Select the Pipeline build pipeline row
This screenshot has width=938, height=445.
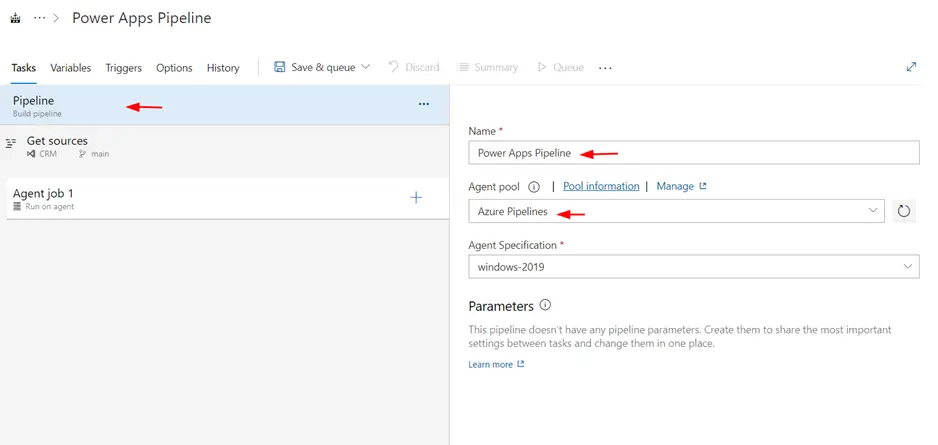tap(224, 105)
